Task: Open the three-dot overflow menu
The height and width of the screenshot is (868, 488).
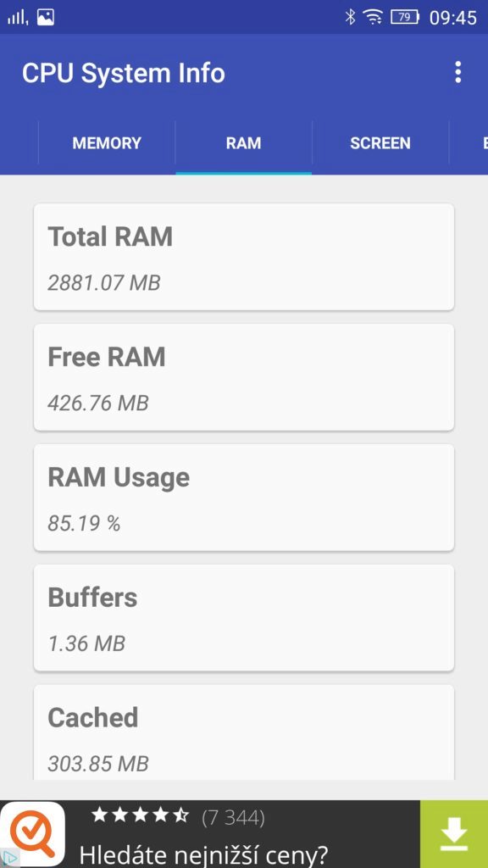Action: tap(457, 73)
